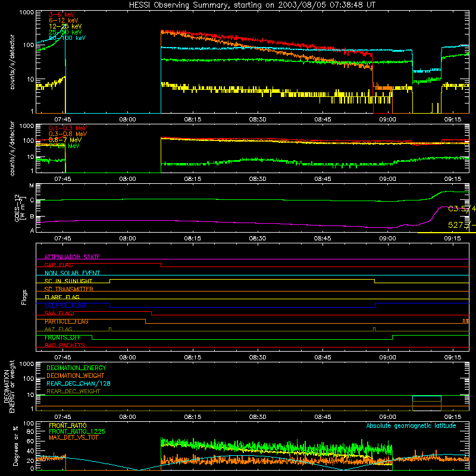Click the 7-20 MeV legend entry
The height and width of the screenshot is (476, 476).
point(64,146)
